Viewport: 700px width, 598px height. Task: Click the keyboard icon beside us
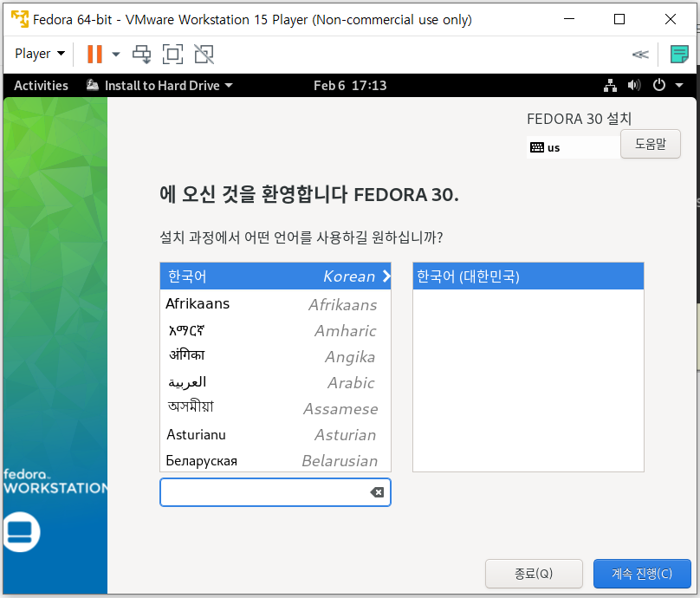[x=536, y=147]
